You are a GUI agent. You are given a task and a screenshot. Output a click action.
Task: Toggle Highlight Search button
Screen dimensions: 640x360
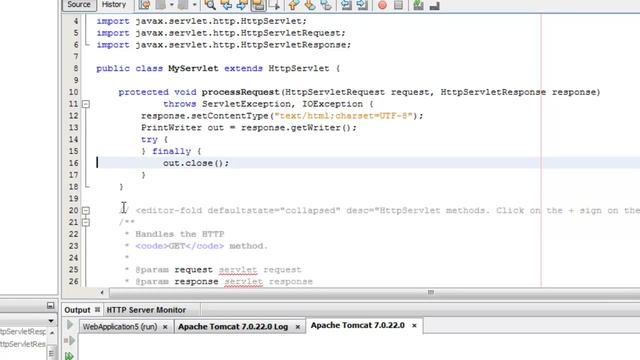coord(258,5)
